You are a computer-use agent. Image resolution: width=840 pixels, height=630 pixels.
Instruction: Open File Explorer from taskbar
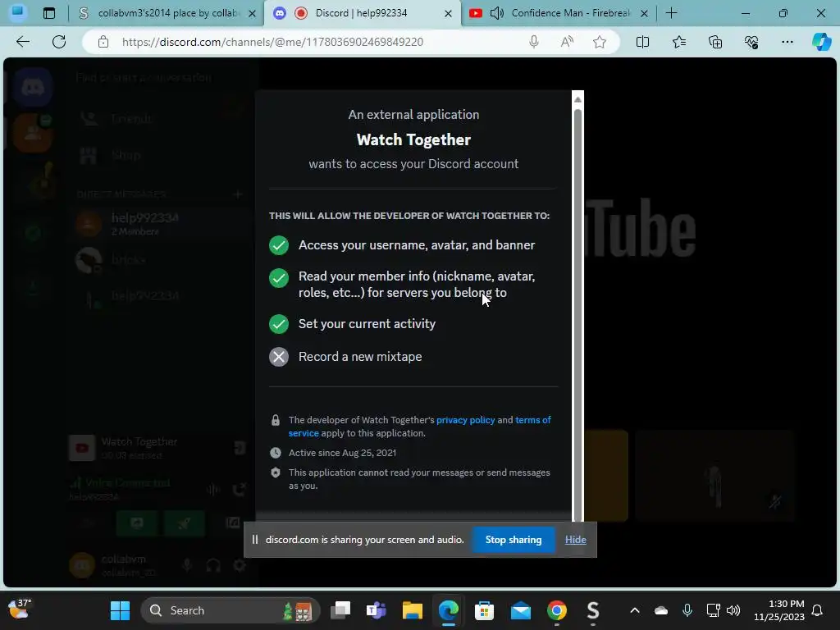tap(412, 610)
